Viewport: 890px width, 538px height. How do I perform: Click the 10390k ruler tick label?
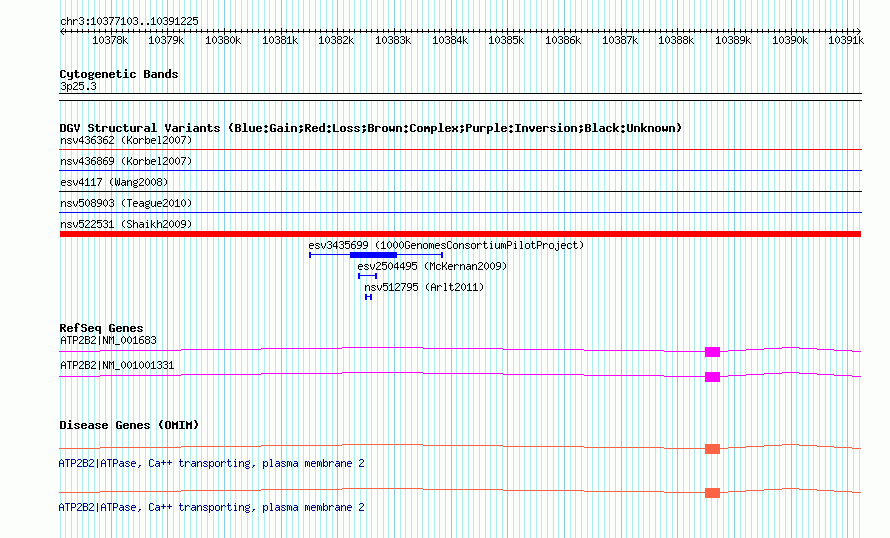pos(790,40)
